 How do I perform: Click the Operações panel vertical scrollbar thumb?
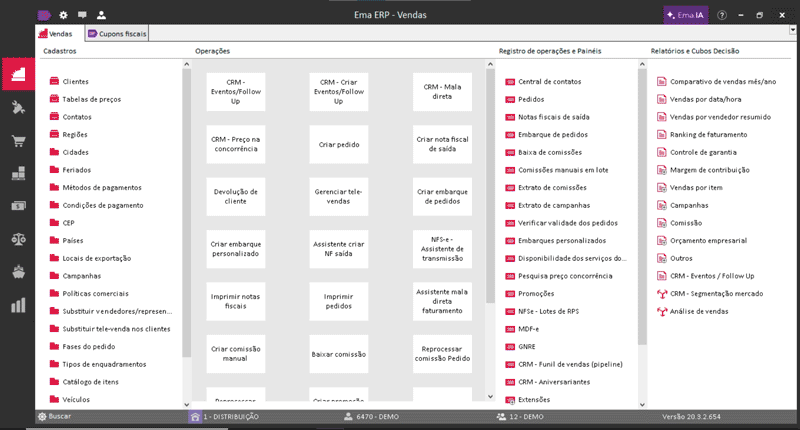(x=490, y=186)
